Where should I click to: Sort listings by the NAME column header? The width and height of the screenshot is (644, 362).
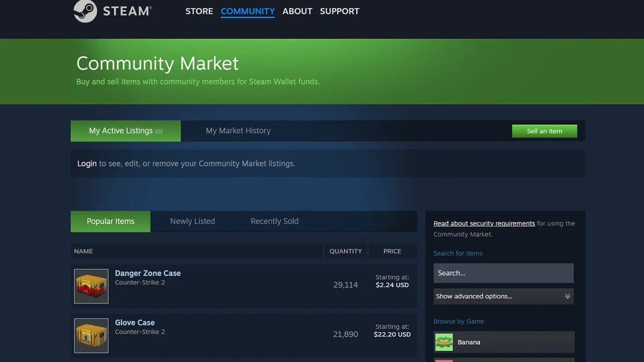click(83, 251)
